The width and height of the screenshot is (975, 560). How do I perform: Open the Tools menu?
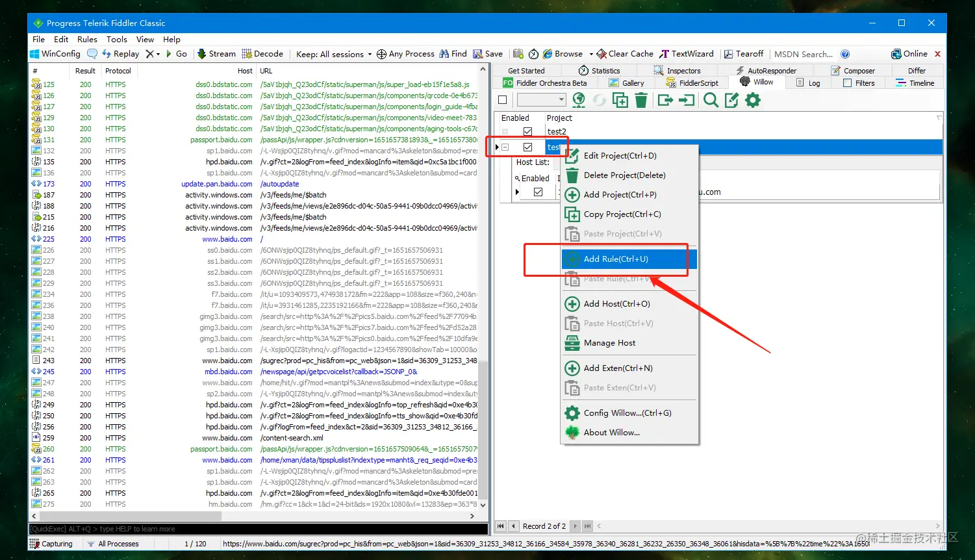point(117,39)
